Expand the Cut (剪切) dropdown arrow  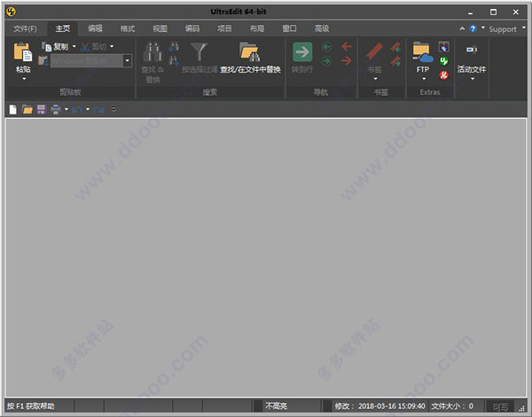click(112, 46)
